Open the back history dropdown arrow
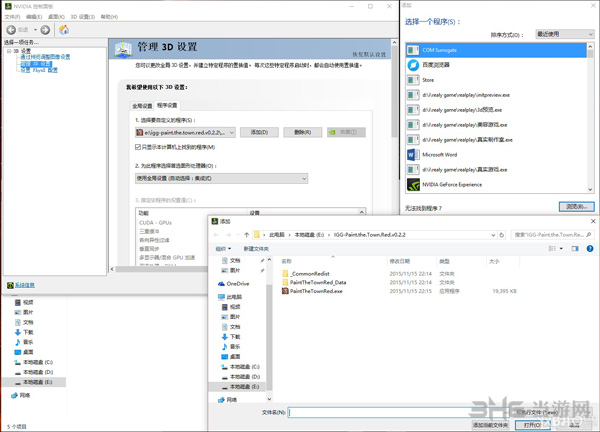 35,30
